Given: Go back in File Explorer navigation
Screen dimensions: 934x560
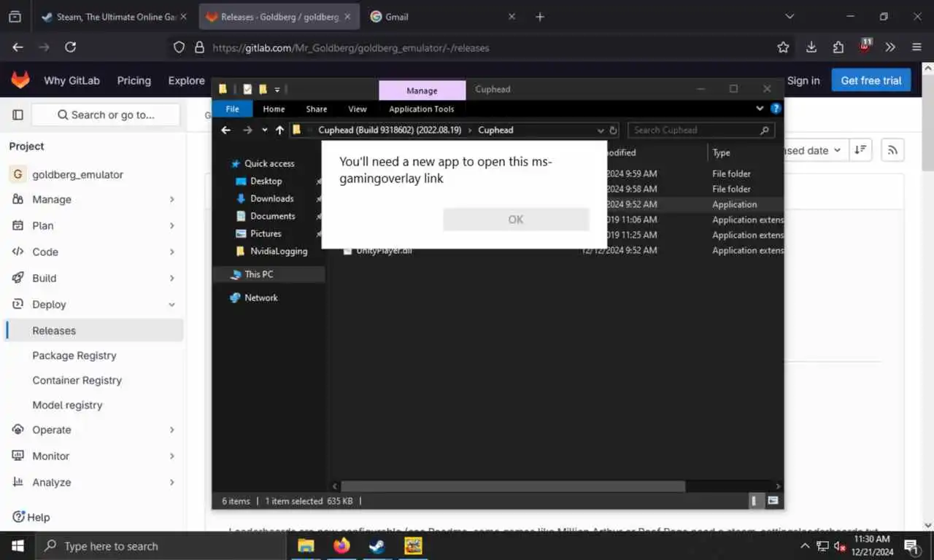Looking at the screenshot, I should point(226,130).
